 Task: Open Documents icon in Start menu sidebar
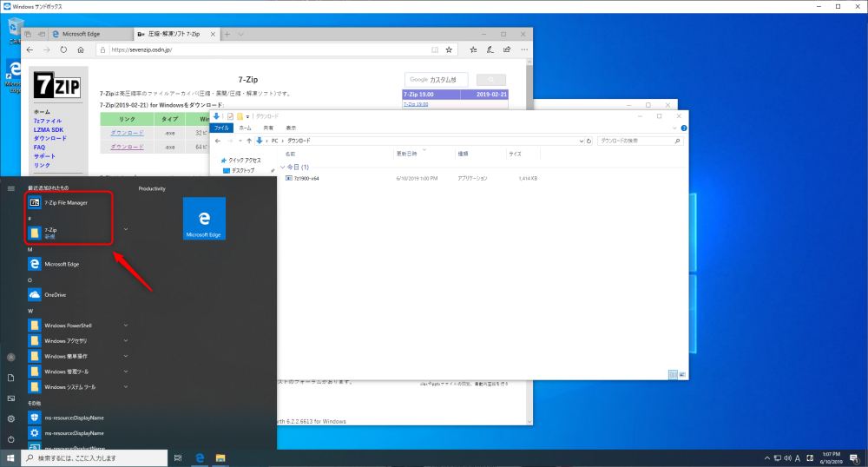(11, 378)
